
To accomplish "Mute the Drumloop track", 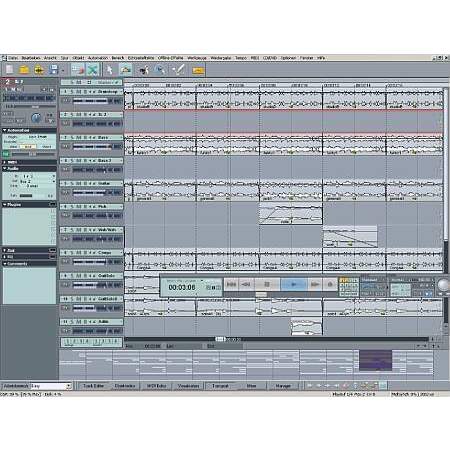I will [79, 91].
